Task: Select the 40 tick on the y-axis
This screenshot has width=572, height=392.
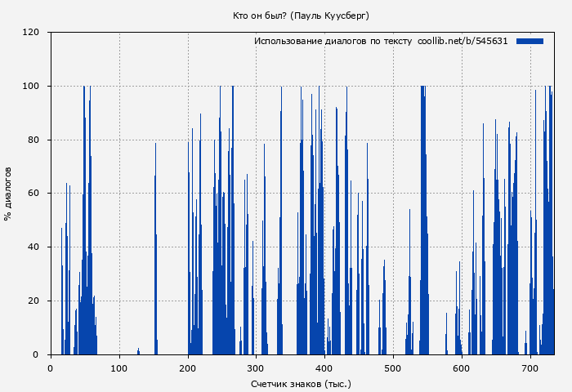Action: click(x=34, y=247)
